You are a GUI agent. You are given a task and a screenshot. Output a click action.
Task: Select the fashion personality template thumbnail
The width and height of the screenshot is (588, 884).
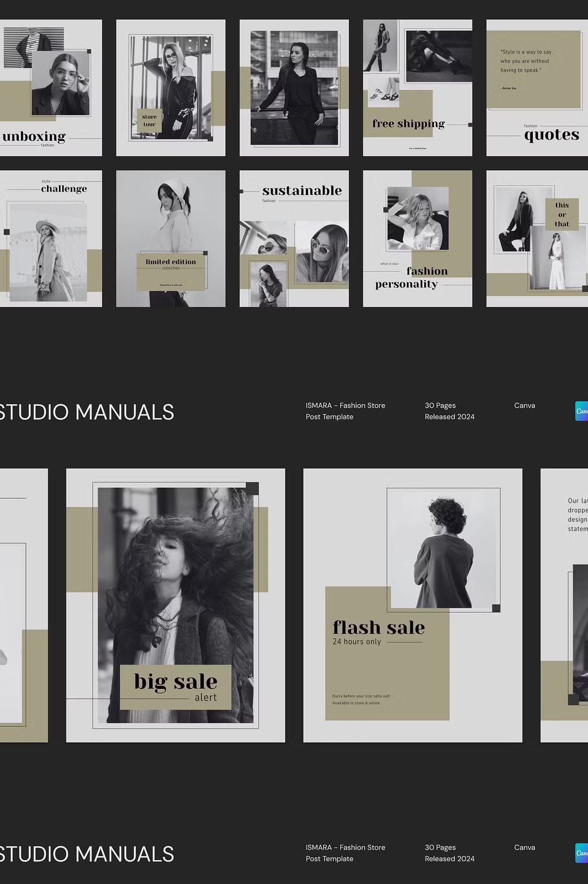417,239
